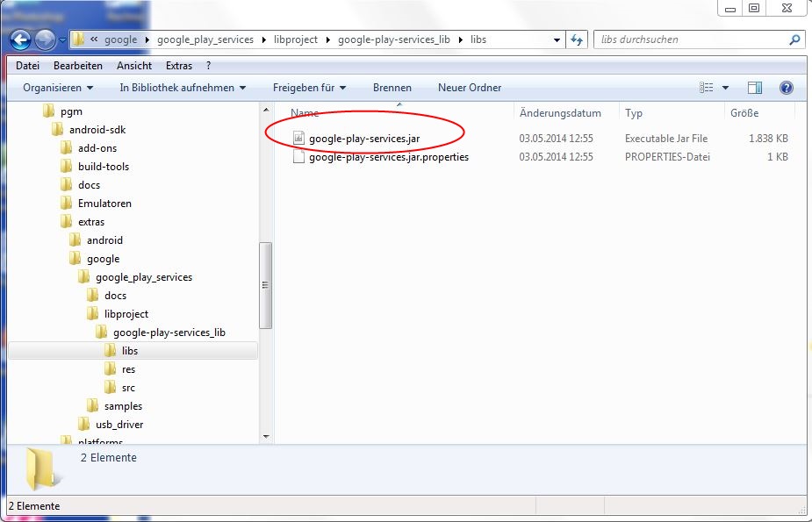Select the google-play-services.jar file

364,139
